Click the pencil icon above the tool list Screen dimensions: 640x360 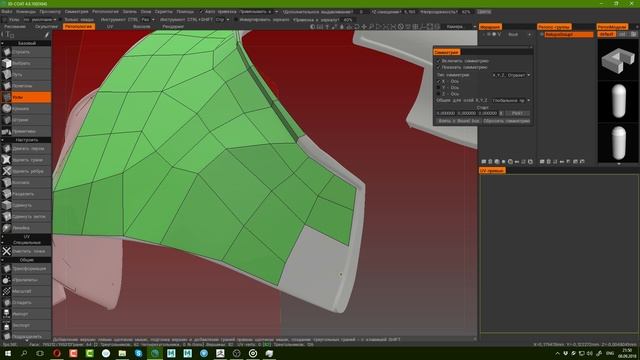47,35
